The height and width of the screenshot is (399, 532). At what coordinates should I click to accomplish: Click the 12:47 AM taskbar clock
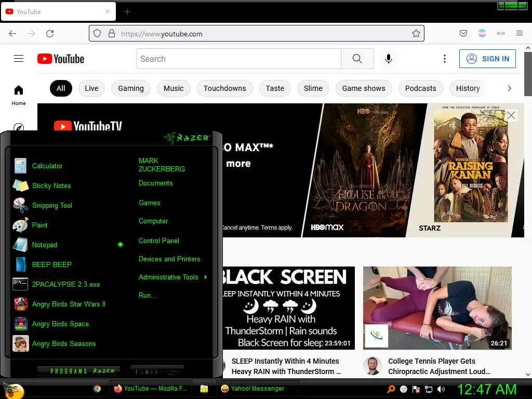(487, 390)
